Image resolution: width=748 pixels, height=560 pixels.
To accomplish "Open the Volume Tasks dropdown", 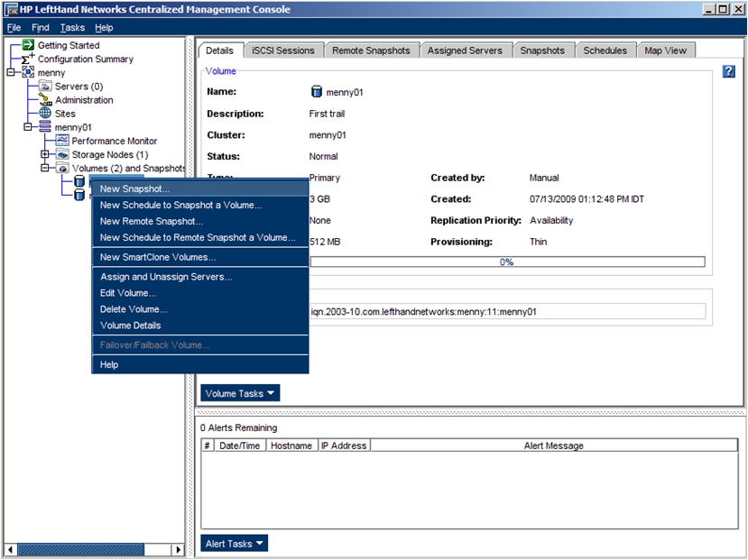I will pyautogui.click(x=240, y=393).
